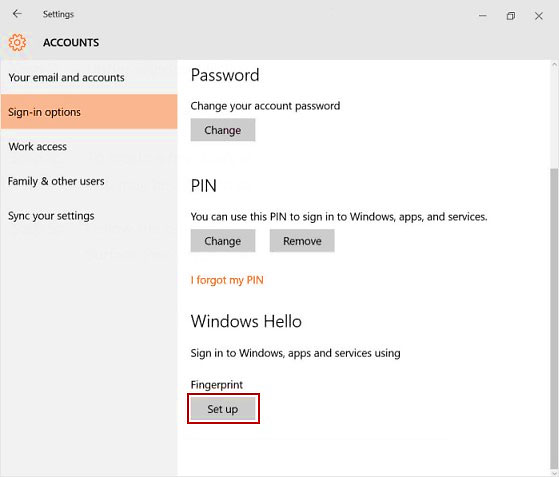
Task: Remove the PIN
Action: click(x=302, y=241)
